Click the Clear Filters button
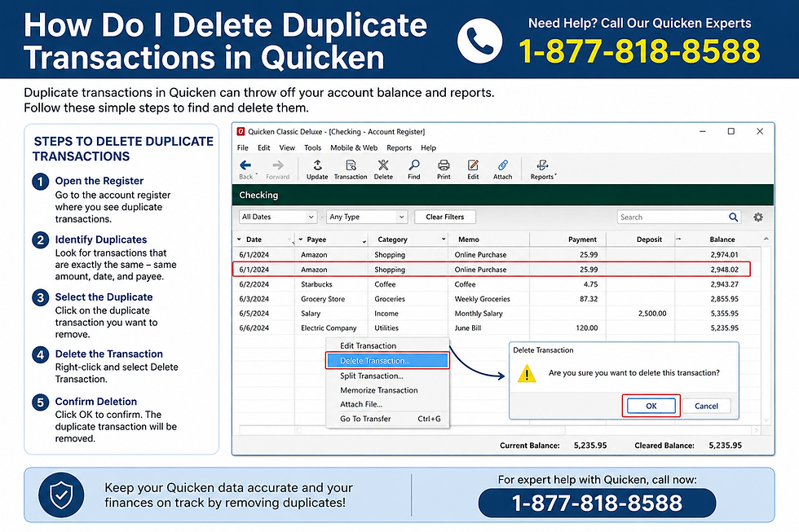Screen dimensions: 799x532 point(445,217)
